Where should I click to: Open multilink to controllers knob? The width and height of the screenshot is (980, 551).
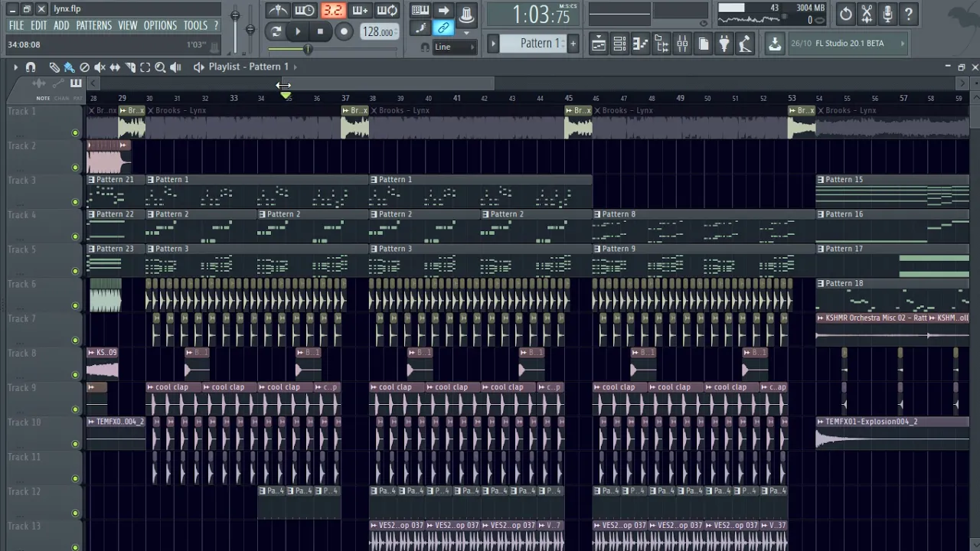point(466,14)
